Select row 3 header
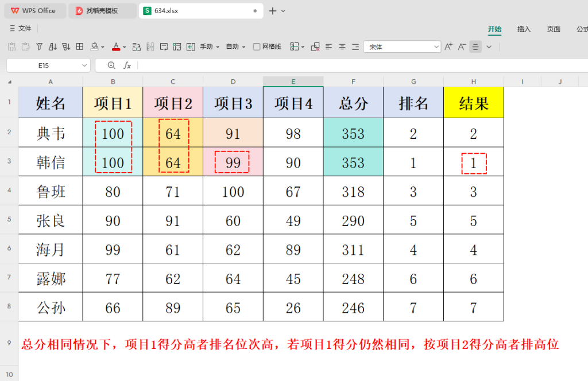 (x=9, y=161)
